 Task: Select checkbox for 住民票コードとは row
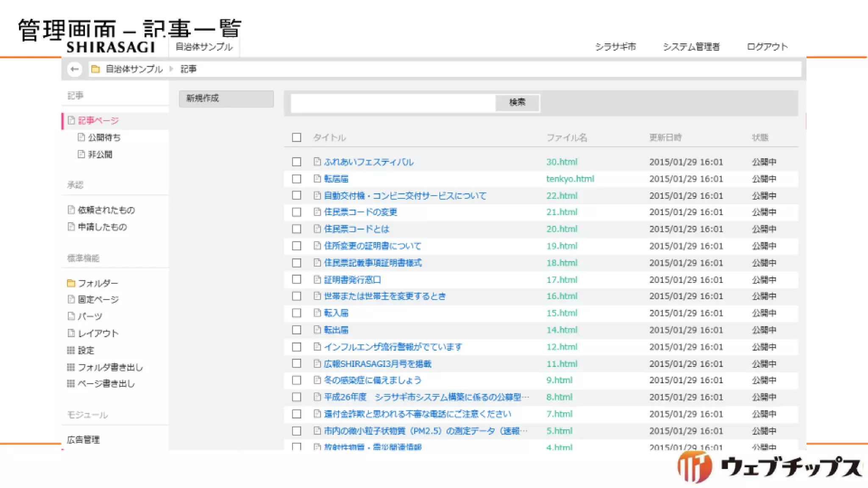[x=297, y=229]
